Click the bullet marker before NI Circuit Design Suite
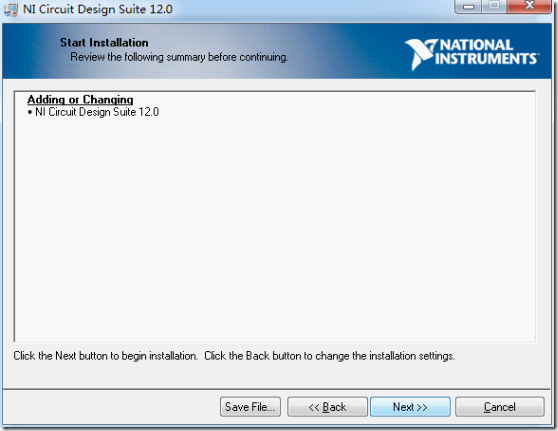 (30, 112)
